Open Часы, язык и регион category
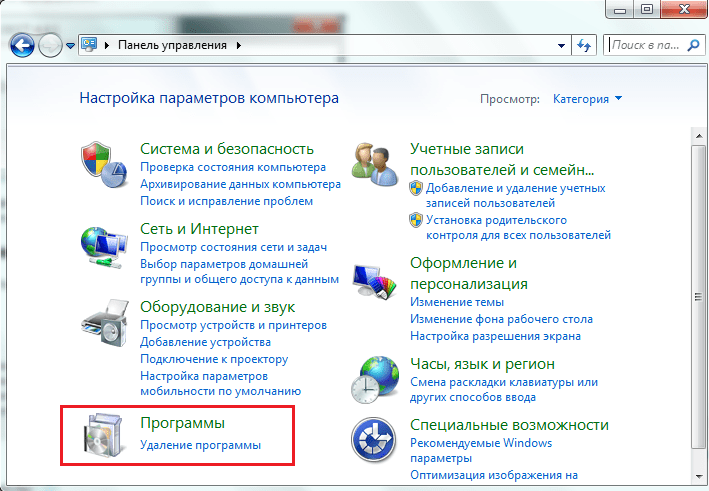709x491 pixels. (x=482, y=364)
